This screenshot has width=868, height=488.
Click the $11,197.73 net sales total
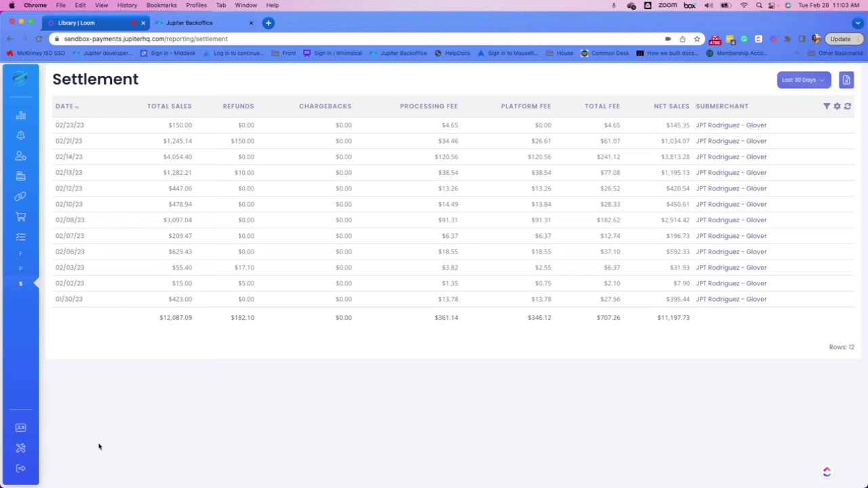click(x=673, y=317)
